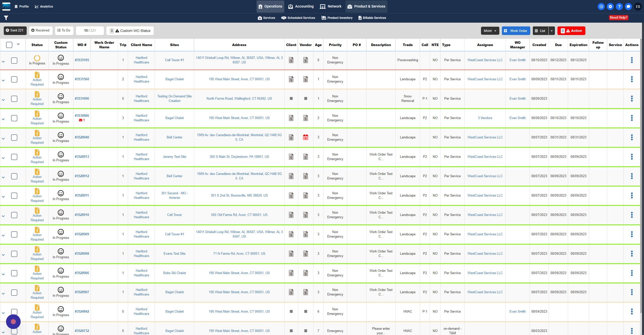Open the Scheduled Services tab
Image resolution: width=644 pixels, height=335 pixels.
[298, 18]
